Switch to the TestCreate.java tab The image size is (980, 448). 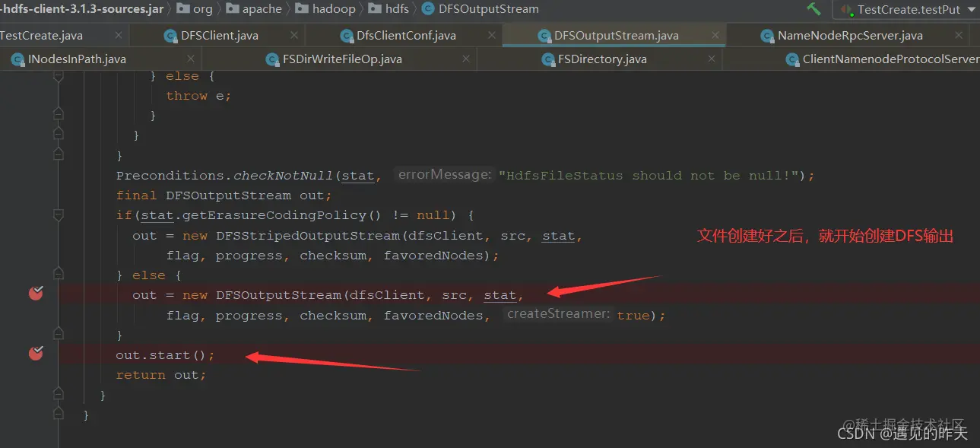coord(64,35)
